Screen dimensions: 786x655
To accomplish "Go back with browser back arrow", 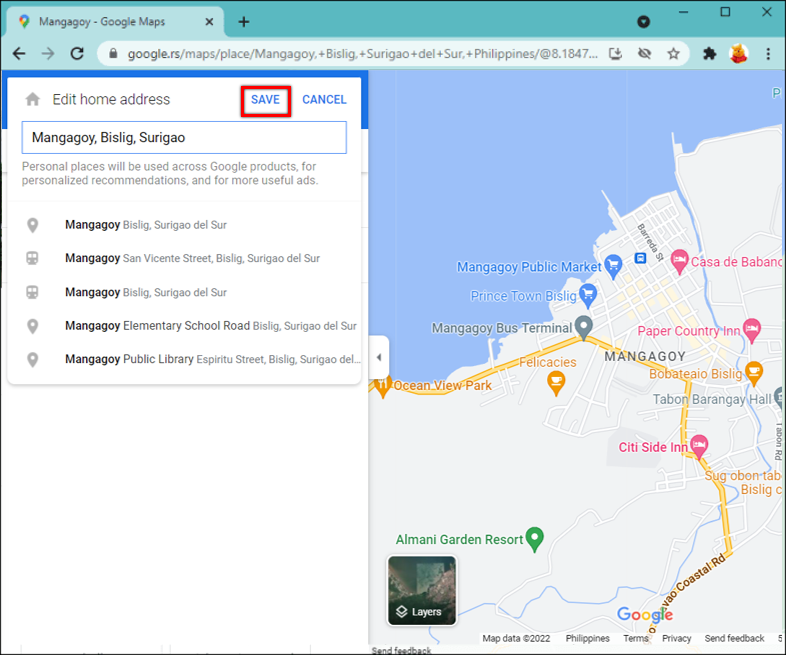I will tap(19, 53).
